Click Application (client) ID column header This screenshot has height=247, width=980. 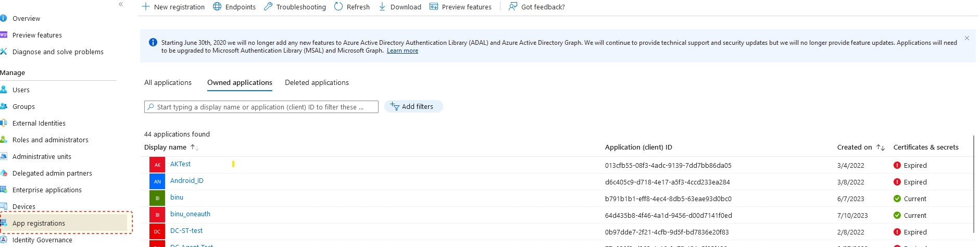pyautogui.click(x=638, y=147)
